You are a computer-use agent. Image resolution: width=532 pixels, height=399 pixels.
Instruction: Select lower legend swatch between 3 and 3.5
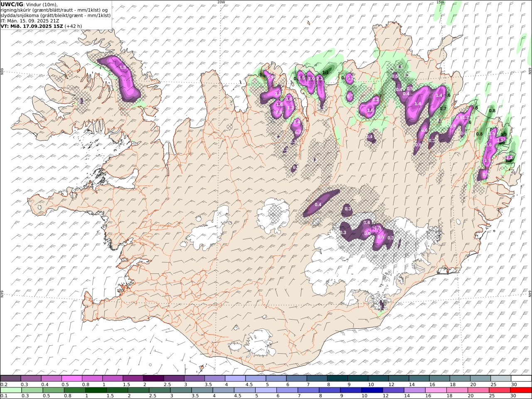[181, 390]
